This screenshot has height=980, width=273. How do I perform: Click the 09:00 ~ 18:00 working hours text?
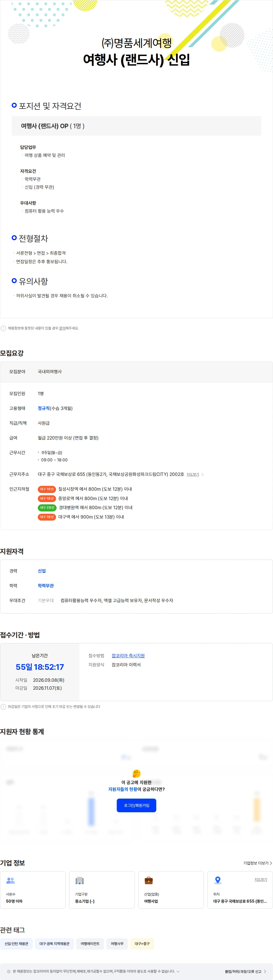coord(54,460)
